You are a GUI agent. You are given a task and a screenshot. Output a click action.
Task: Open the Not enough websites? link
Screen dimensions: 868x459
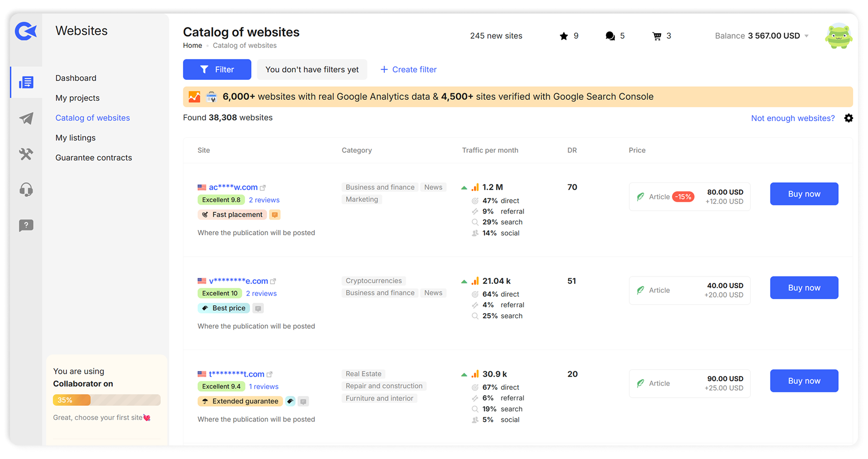(x=793, y=118)
